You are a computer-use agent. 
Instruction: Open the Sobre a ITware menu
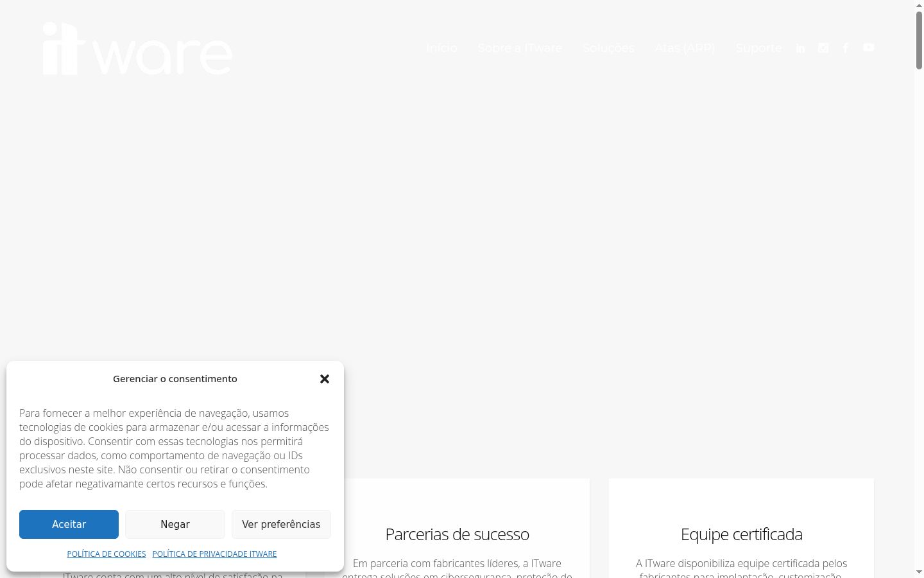520,48
